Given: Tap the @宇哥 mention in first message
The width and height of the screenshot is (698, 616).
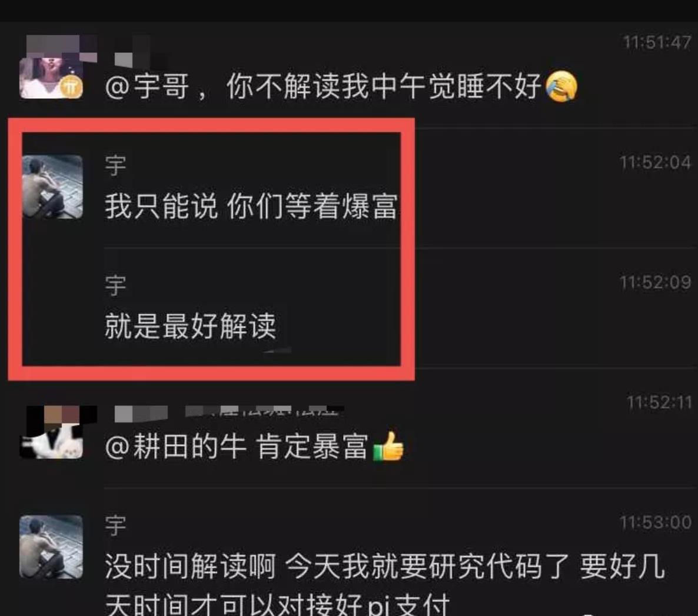Looking at the screenshot, I should coord(147,86).
